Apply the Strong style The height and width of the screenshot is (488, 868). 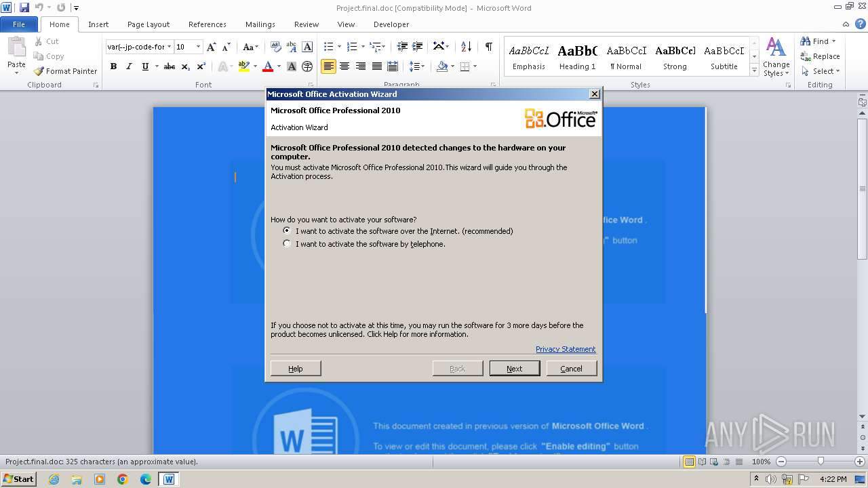click(675, 57)
